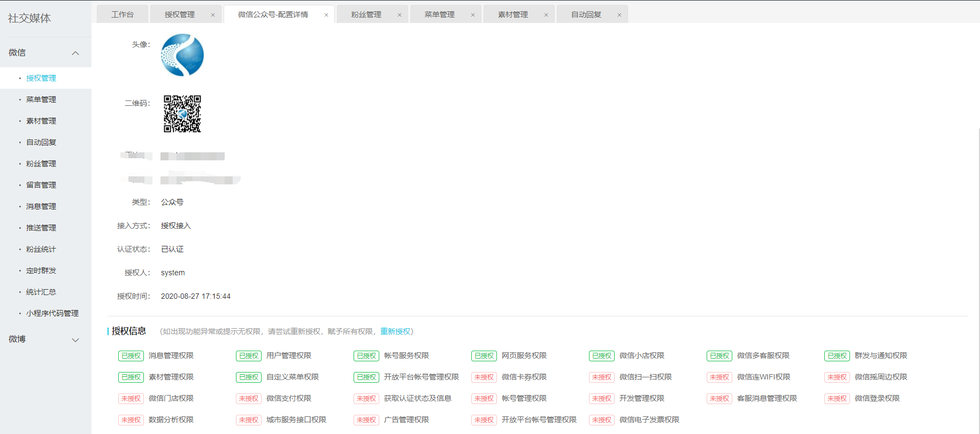The height and width of the screenshot is (434, 980).
Task: Close the 授权管理 tab
Action: (213, 15)
